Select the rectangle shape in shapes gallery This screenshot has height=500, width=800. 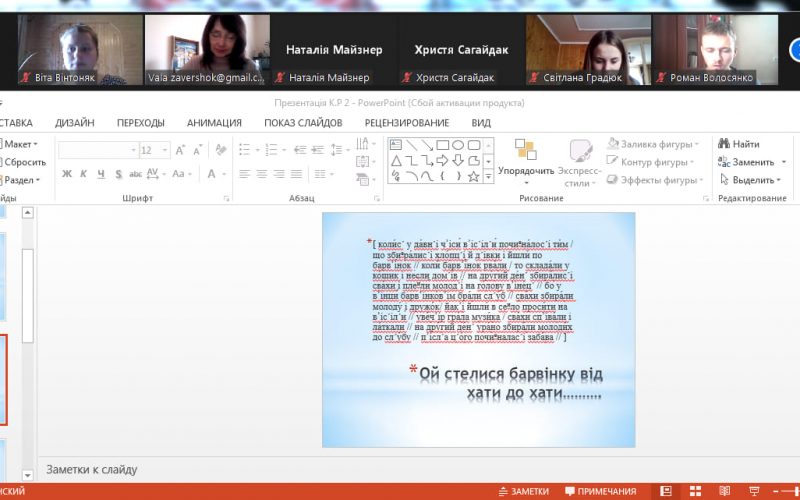(x=442, y=145)
